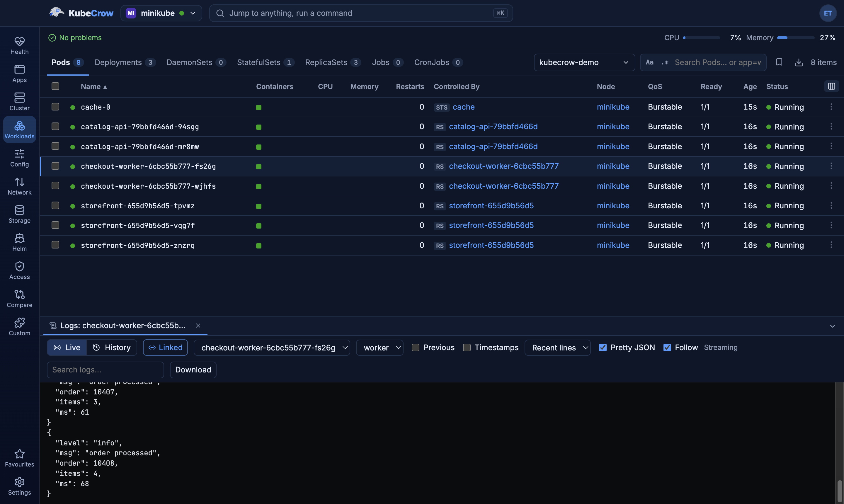Screen dimensions: 844x504
Task: Open the Custom resources section
Action: click(x=19, y=327)
